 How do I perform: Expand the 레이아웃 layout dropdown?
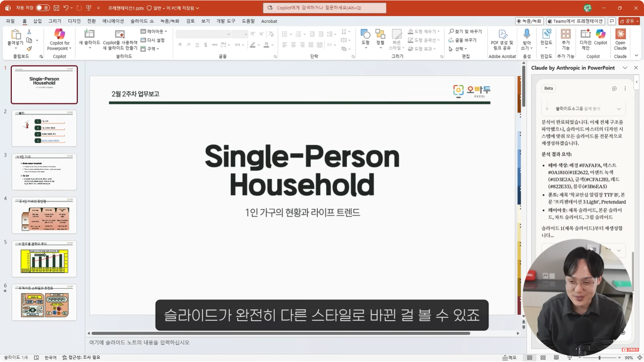154,31
